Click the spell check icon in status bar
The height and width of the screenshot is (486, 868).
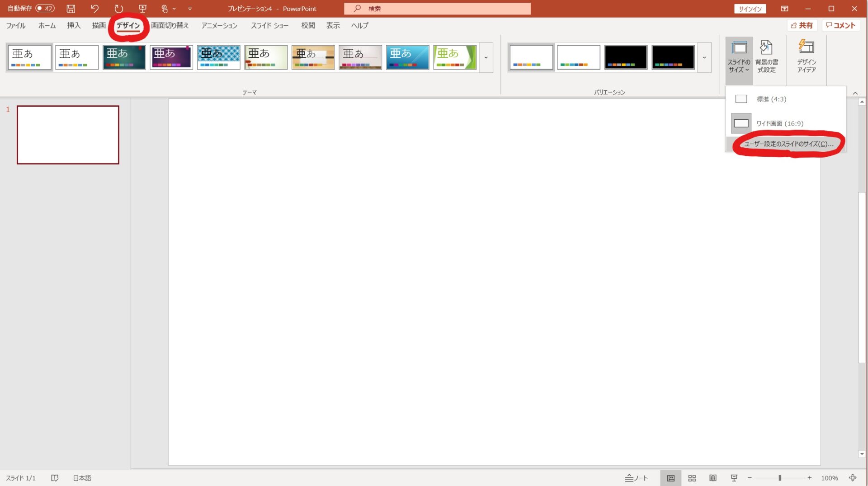[55, 478]
